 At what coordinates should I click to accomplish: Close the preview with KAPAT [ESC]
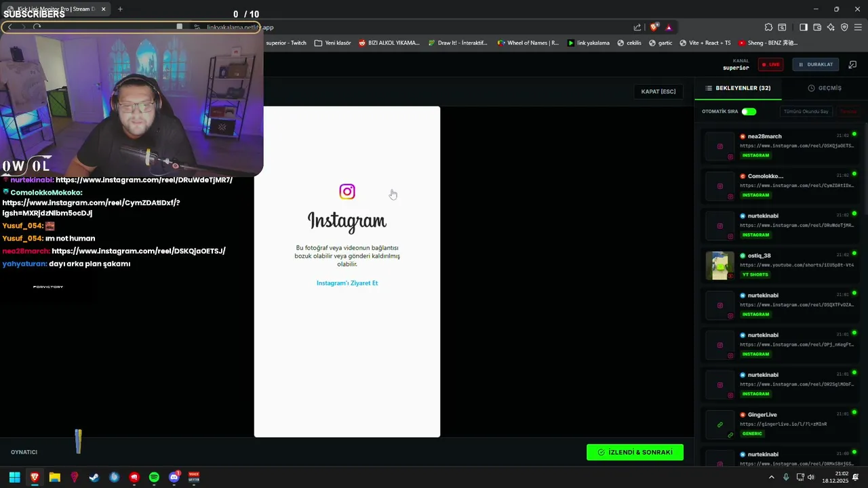pos(658,91)
